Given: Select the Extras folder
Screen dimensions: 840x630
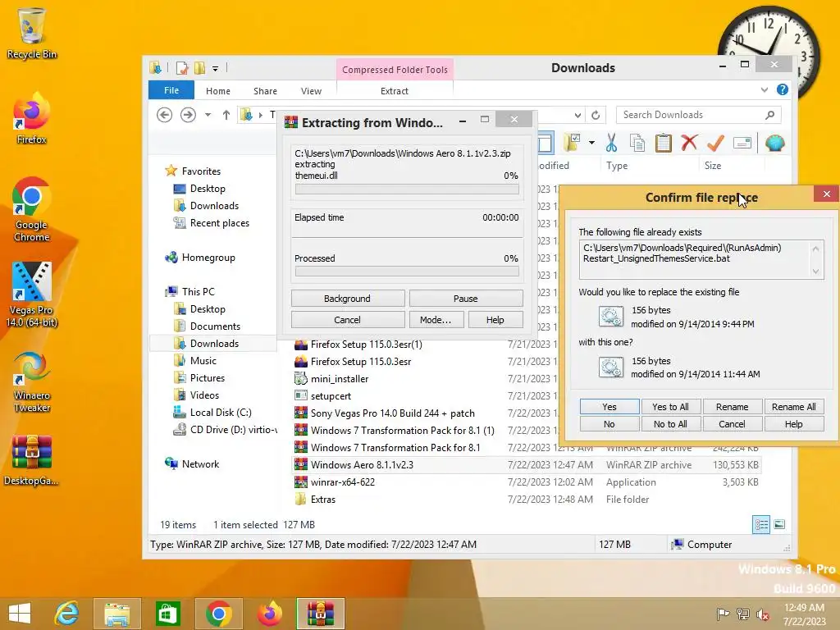Looking at the screenshot, I should pyautogui.click(x=322, y=500).
